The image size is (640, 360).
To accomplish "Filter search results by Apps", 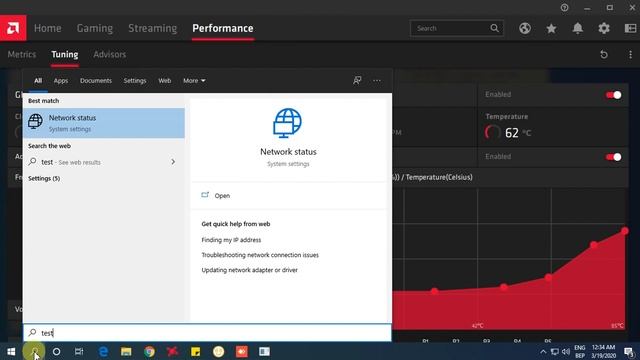I will pos(61,80).
